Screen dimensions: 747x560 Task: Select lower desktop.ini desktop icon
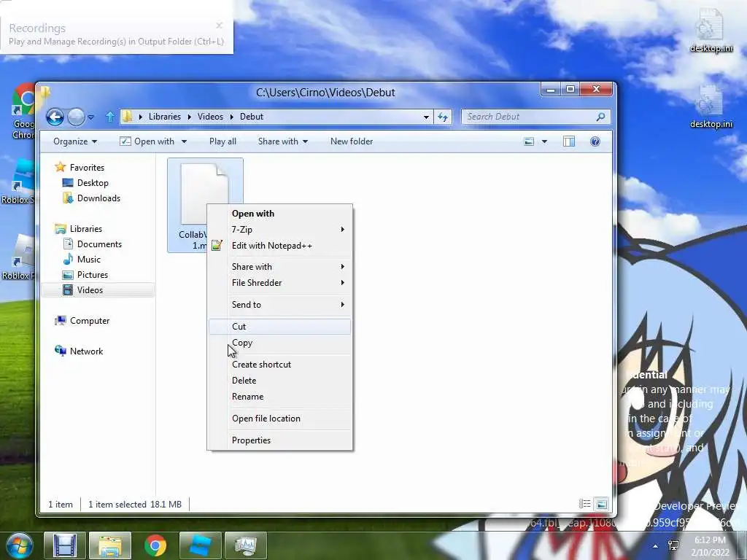click(x=711, y=108)
